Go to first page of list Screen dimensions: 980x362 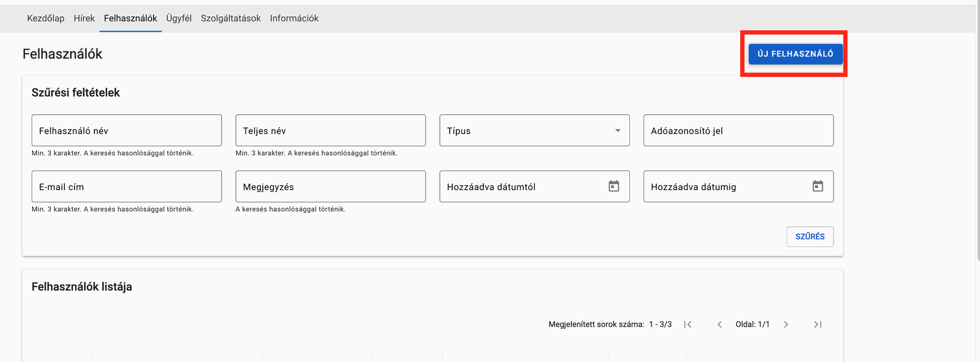(x=688, y=324)
